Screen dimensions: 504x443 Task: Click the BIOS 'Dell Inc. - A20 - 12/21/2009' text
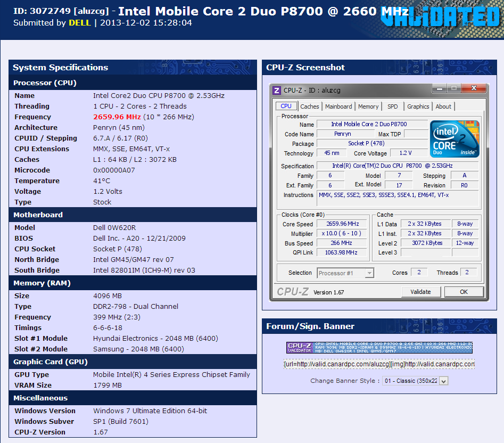139,238
